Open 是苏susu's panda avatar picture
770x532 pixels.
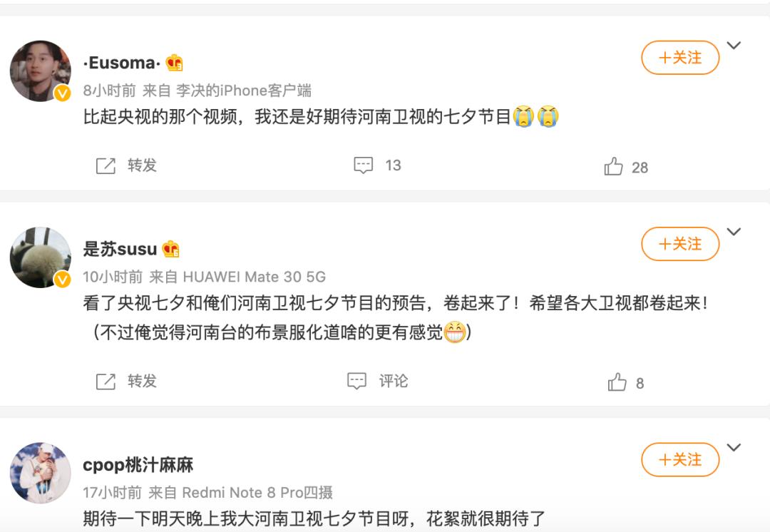point(41,257)
